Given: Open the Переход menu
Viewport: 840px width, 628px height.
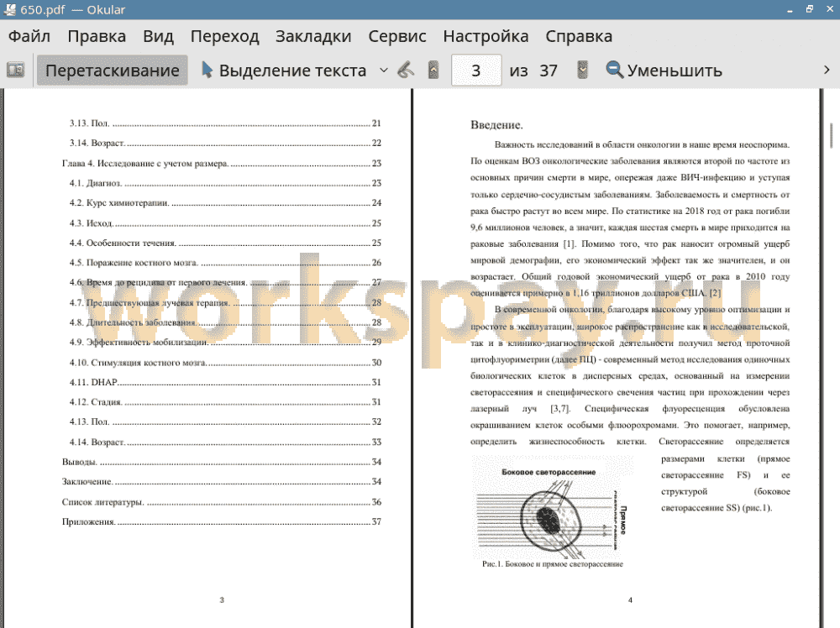Looking at the screenshot, I should (224, 36).
